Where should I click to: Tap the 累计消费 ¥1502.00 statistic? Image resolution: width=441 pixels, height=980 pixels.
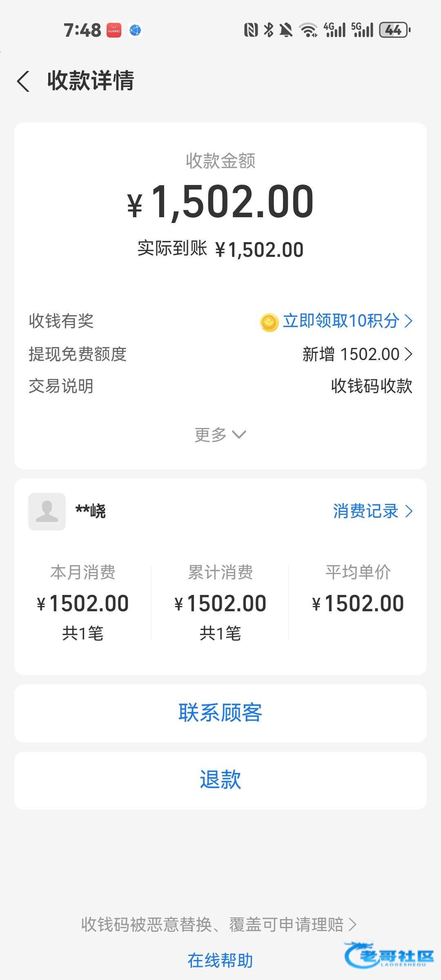tap(220, 603)
